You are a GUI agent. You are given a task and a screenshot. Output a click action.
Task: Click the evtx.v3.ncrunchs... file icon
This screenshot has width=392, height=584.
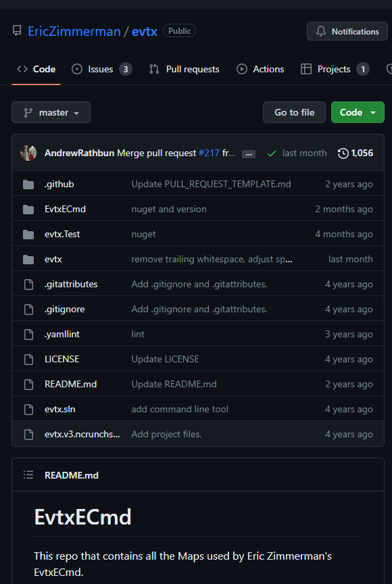[28, 434]
